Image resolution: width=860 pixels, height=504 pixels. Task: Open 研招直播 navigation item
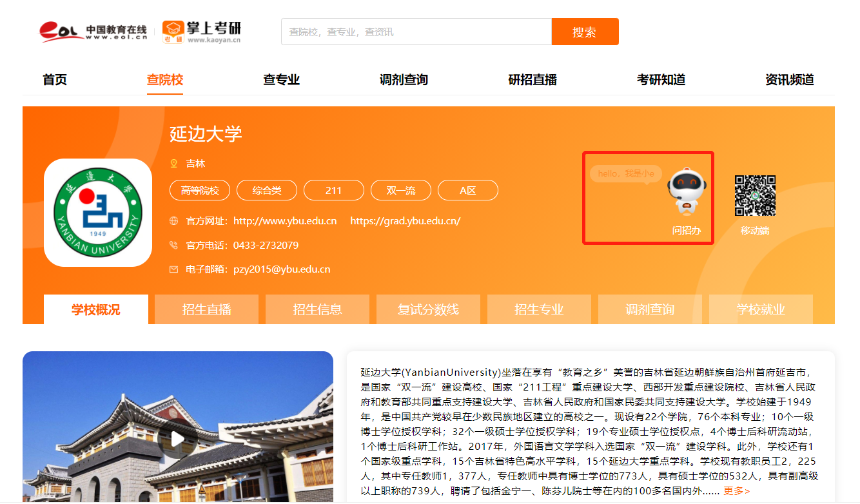tap(533, 80)
